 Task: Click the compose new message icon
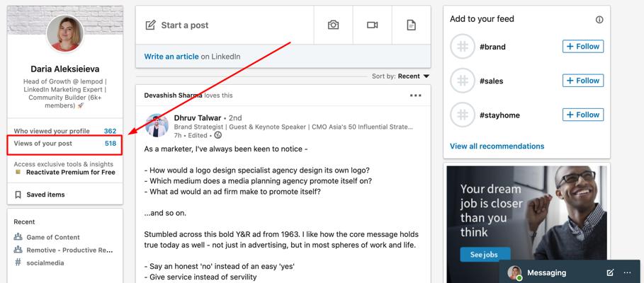(x=610, y=272)
